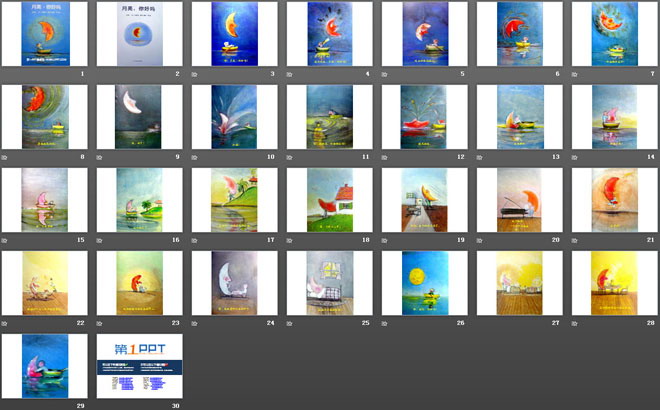660x410 pixels.
Task: Click the transition star icon under slide 24
Action: [194, 324]
